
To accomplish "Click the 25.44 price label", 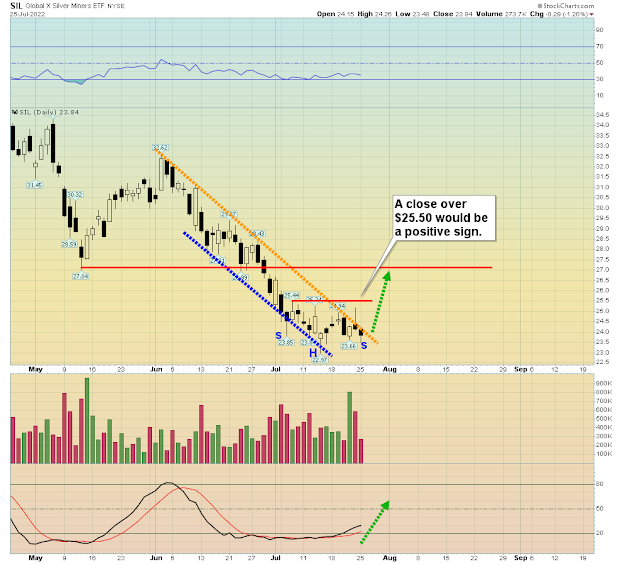I will [292, 295].
